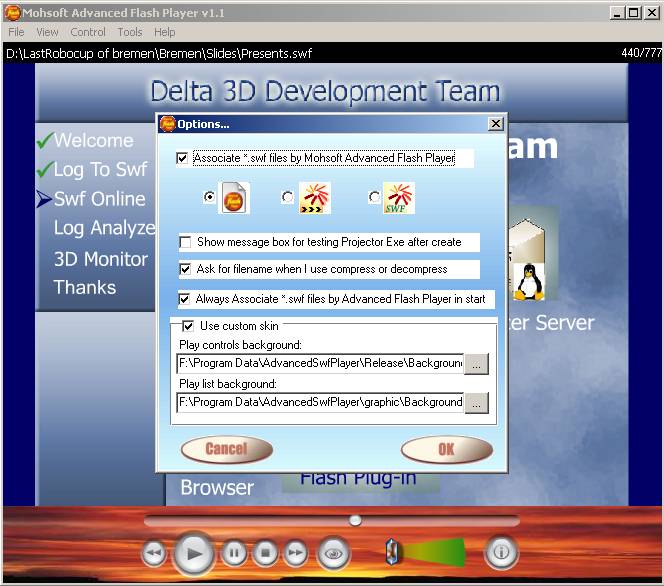Open the File menu
664x586 pixels.
16,32
